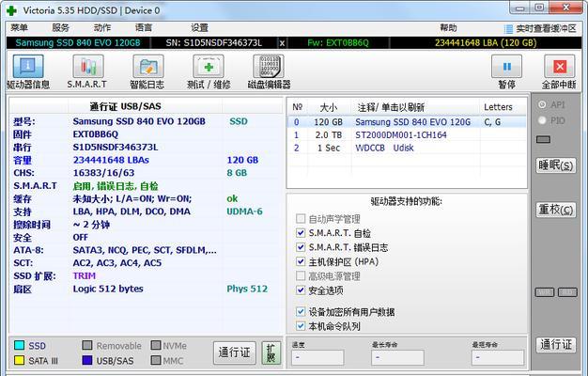Viewport: 588px width, 376px height.
Task: Click Fw: EXT0BB6Q in black status bar
Action: click(x=338, y=43)
